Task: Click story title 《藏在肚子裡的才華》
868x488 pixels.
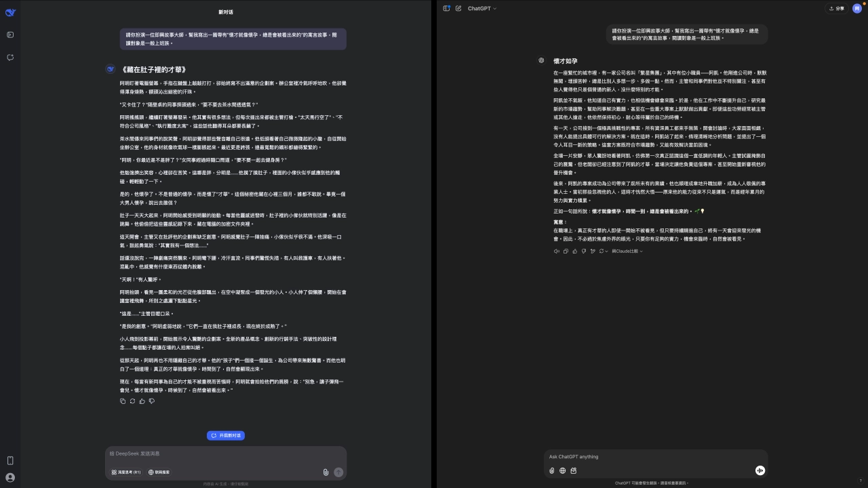Action: (154, 69)
